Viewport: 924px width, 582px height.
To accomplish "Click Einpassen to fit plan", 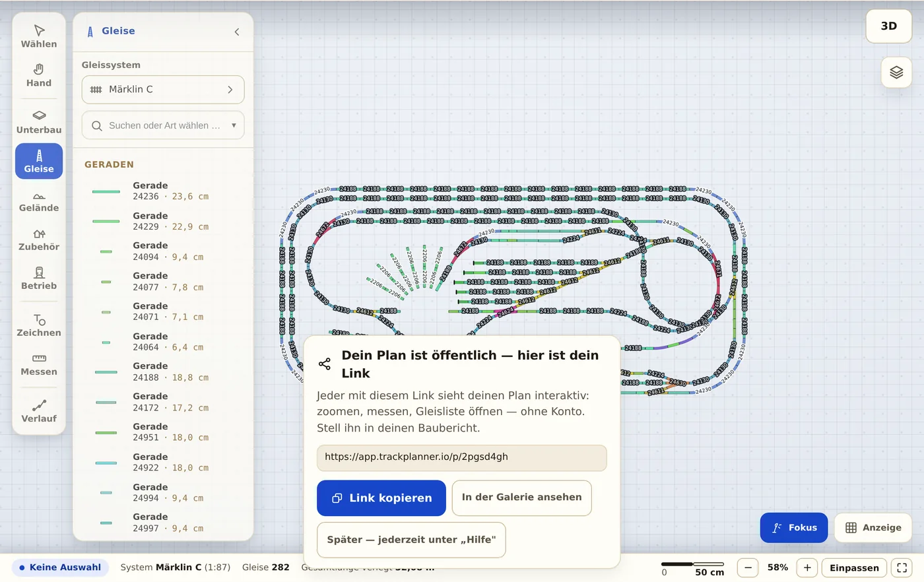I will [x=854, y=567].
